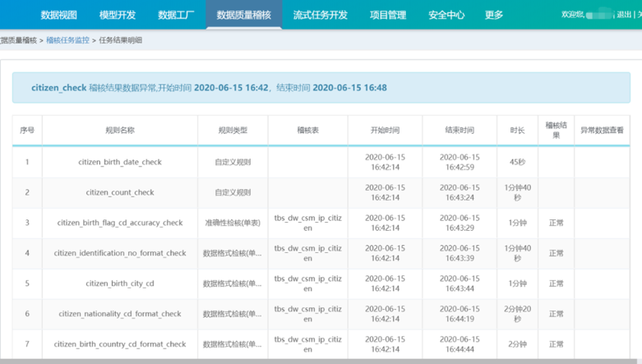Click the 规则名称 column header
This screenshot has width=642, height=364.
click(120, 130)
